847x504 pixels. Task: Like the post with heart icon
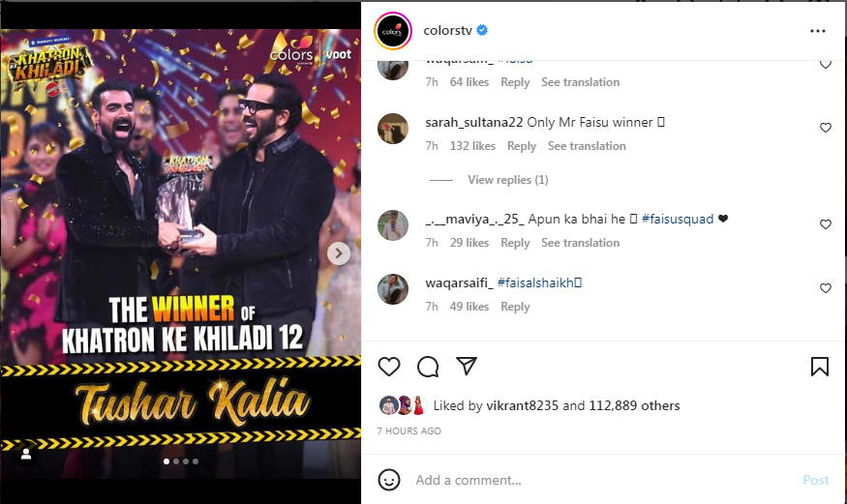coord(388,367)
